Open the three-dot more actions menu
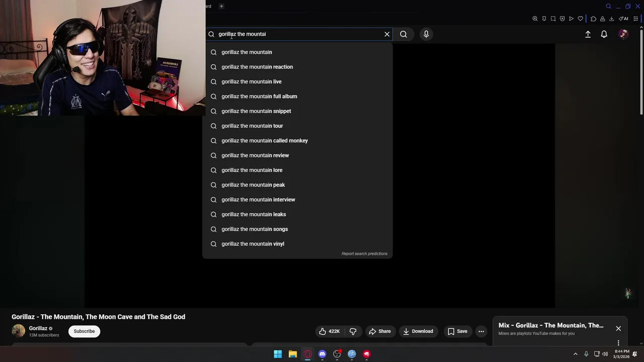 point(481,331)
